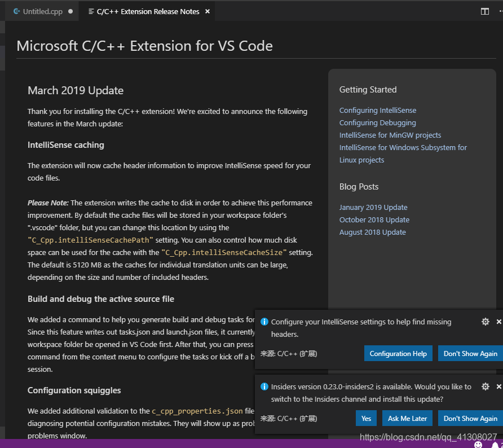
Task: Click Don't Show Again on Insiders notification
Action: (470, 419)
